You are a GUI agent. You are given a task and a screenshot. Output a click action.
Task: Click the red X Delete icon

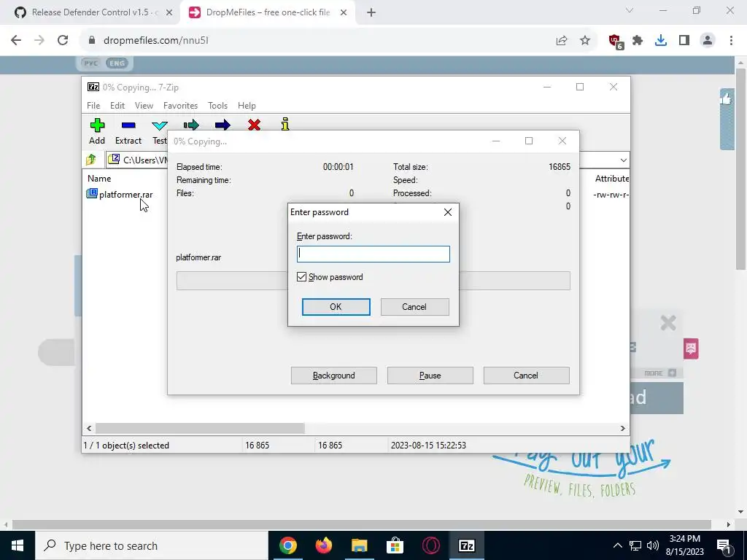pyautogui.click(x=255, y=125)
